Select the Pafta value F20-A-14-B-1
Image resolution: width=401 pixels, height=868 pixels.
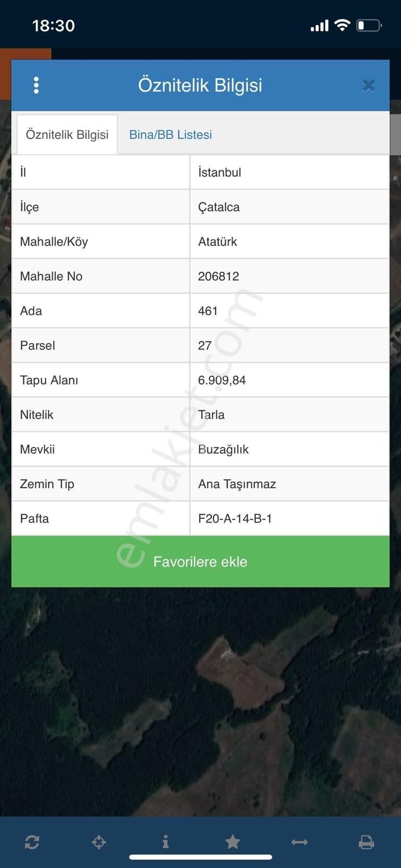coord(235,519)
